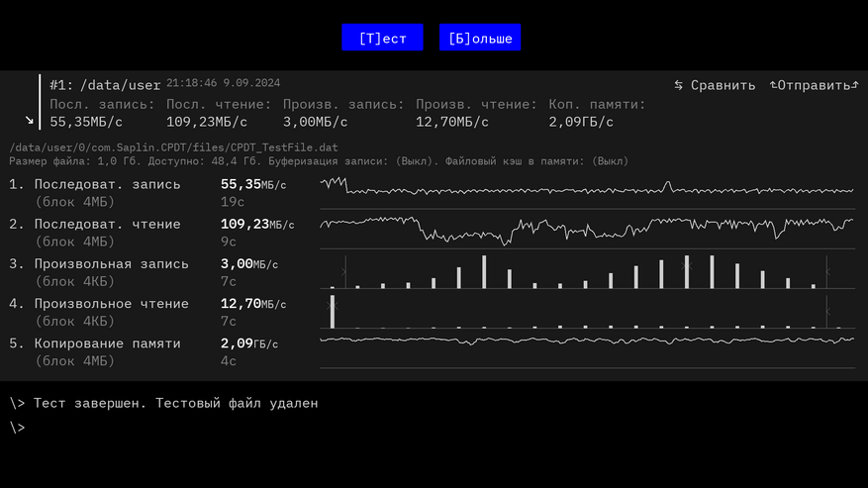The width and height of the screenshot is (868, 488).
Task: Click the diagonal arrow icon beside result #1
Action: [x=30, y=120]
